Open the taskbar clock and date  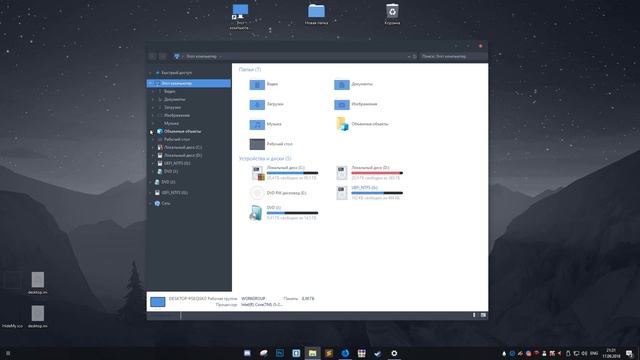coord(611,353)
